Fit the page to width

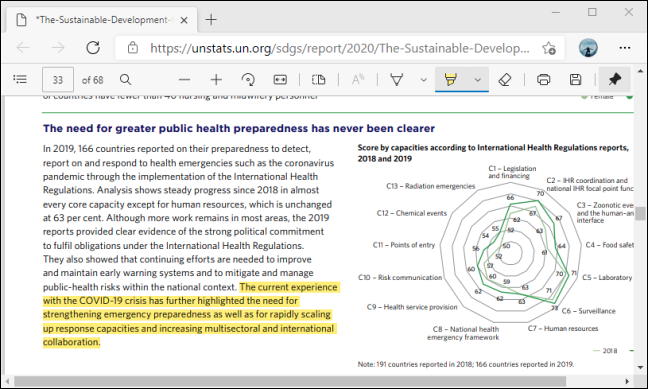(280, 79)
